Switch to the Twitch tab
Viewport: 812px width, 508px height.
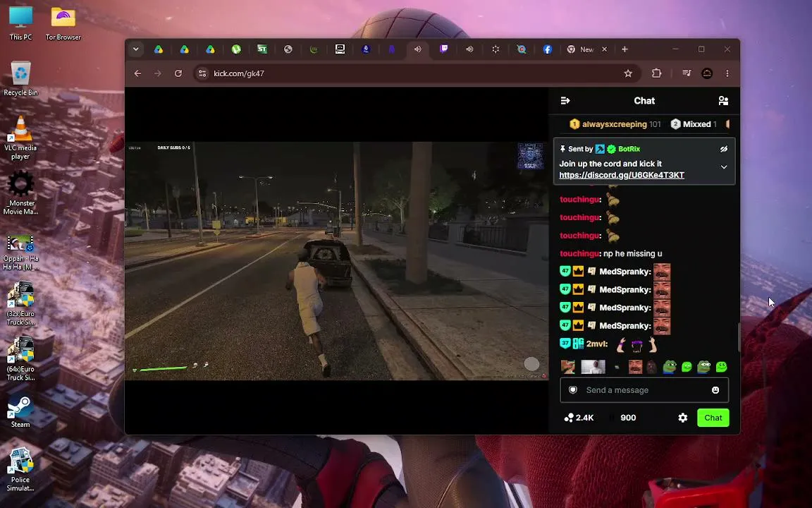click(x=444, y=49)
